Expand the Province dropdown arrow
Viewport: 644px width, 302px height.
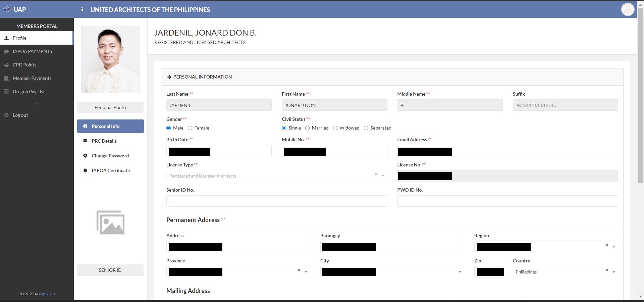306,272
